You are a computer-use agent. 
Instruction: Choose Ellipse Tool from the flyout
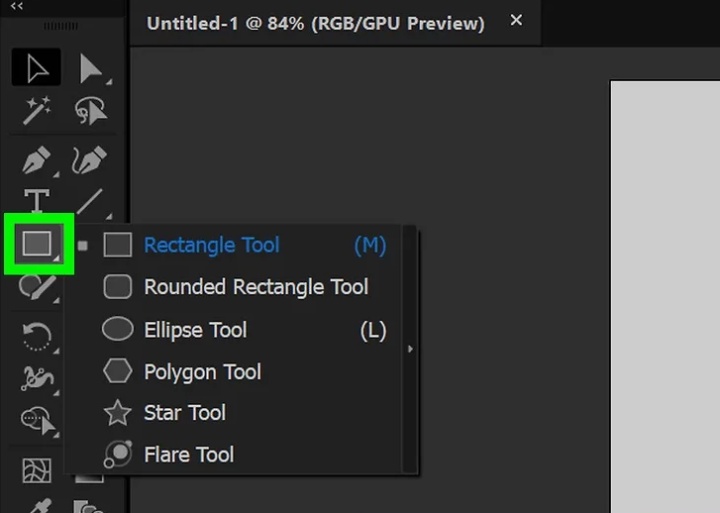233,329
